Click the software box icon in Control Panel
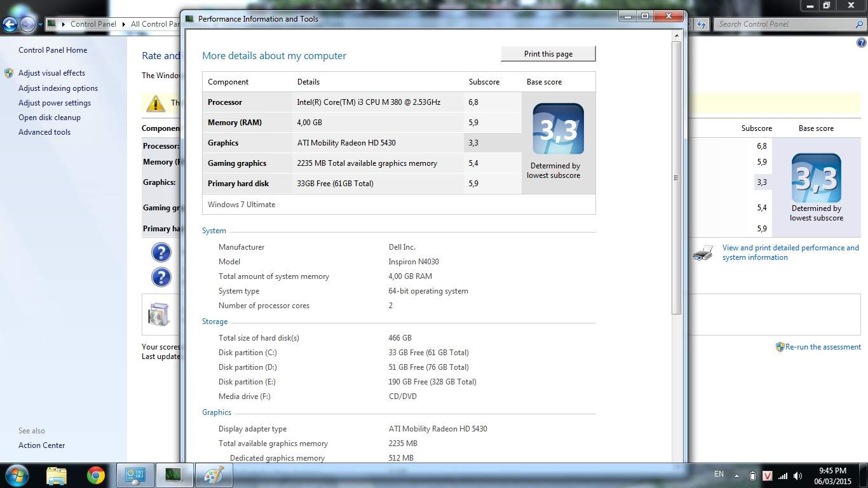868x488 pixels. 158,315
